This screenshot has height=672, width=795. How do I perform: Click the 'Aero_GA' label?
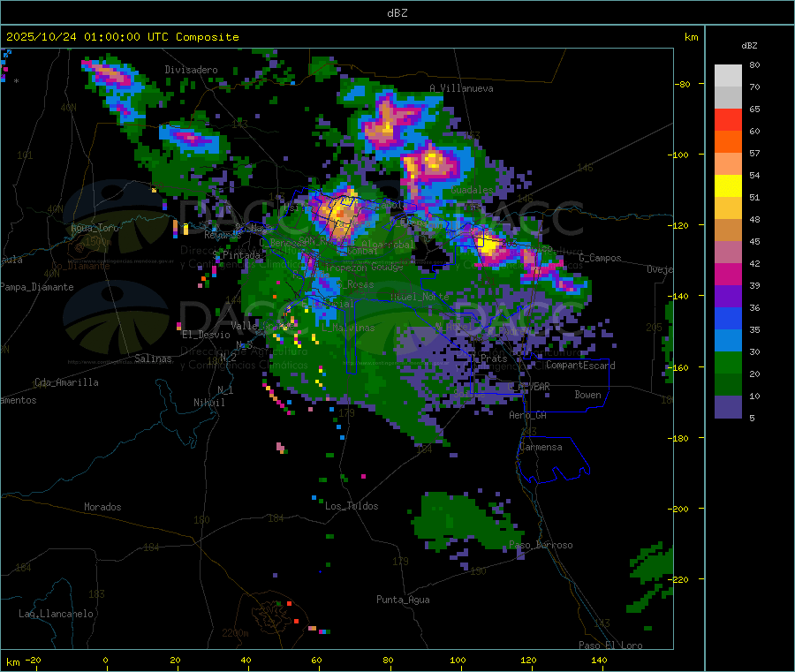[x=528, y=416]
